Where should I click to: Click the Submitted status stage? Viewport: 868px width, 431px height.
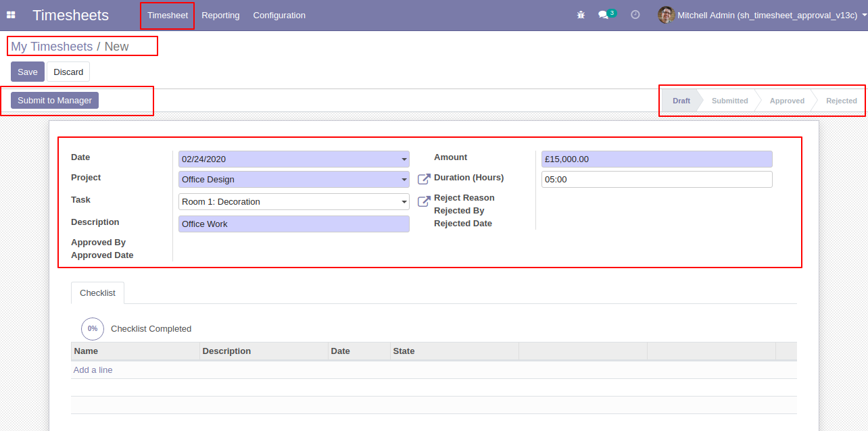point(730,101)
